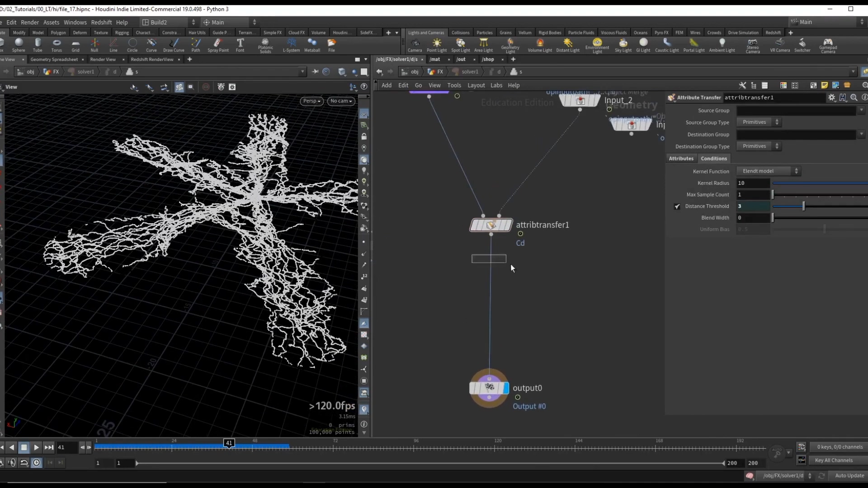The image size is (868, 488).
Task: Click the attribtransfer1 node icon
Action: click(491, 225)
